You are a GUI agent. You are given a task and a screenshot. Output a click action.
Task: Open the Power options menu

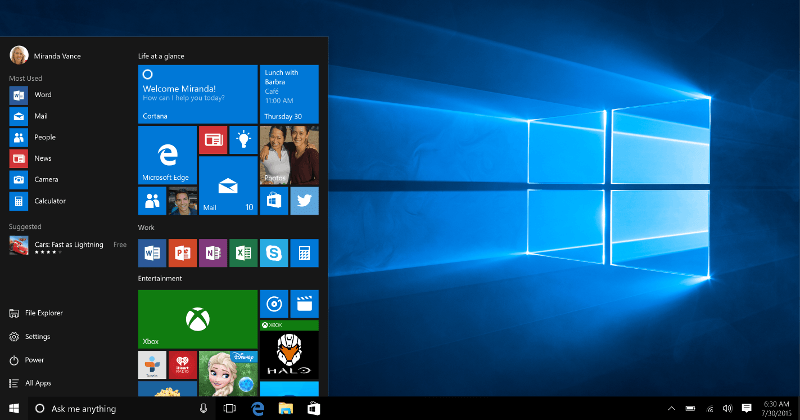pyautogui.click(x=34, y=360)
